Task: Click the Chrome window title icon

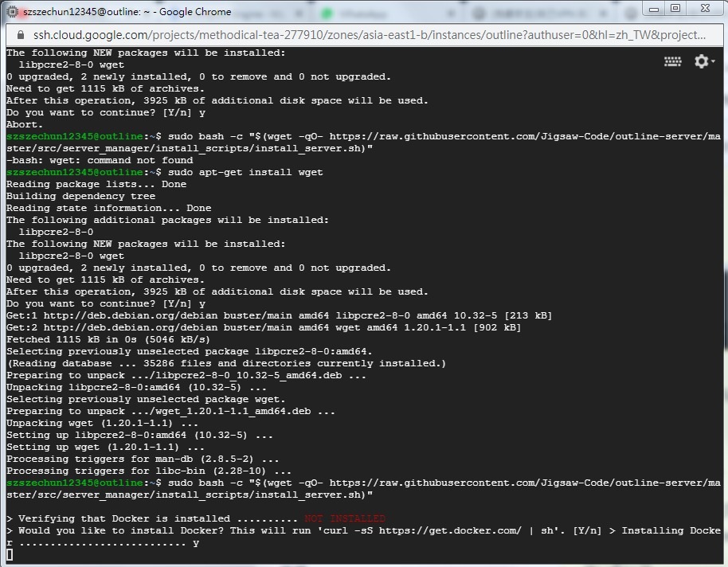Action: click(x=13, y=12)
